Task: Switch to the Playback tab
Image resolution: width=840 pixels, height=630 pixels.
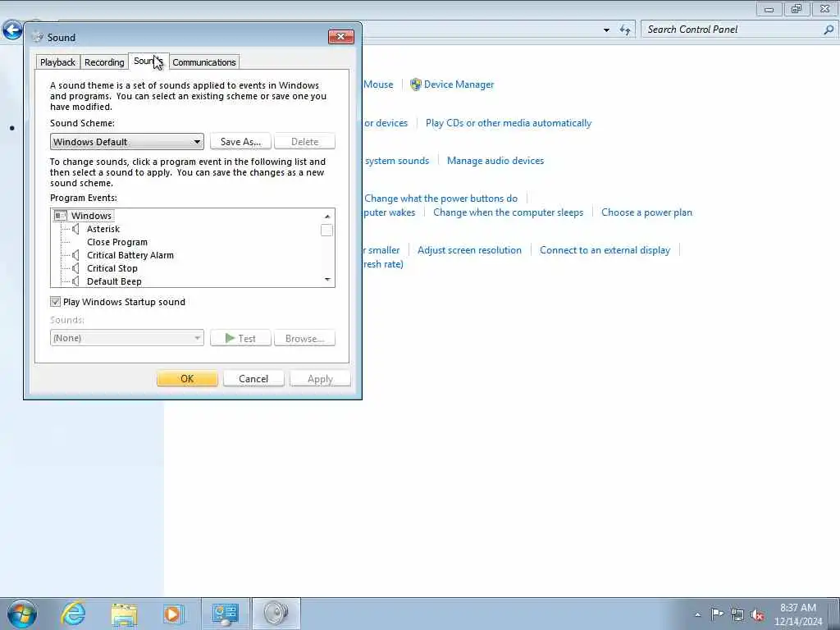Action: pyautogui.click(x=58, y=62)
